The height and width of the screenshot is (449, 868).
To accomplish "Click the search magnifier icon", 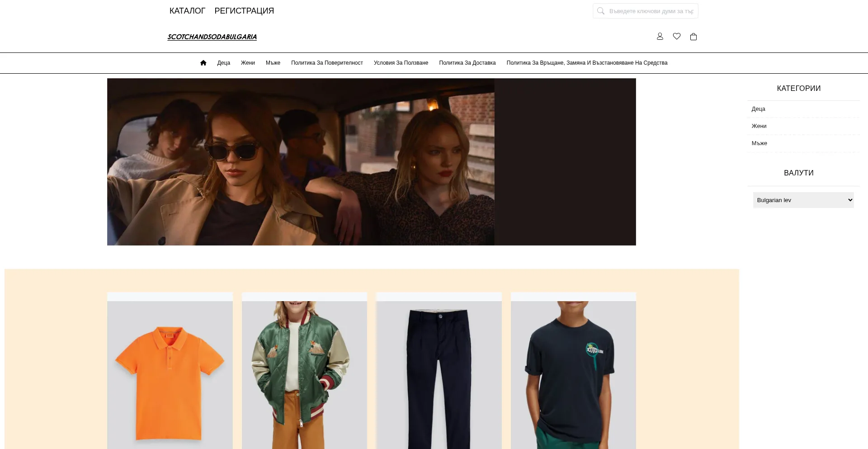I will (600, 11).
